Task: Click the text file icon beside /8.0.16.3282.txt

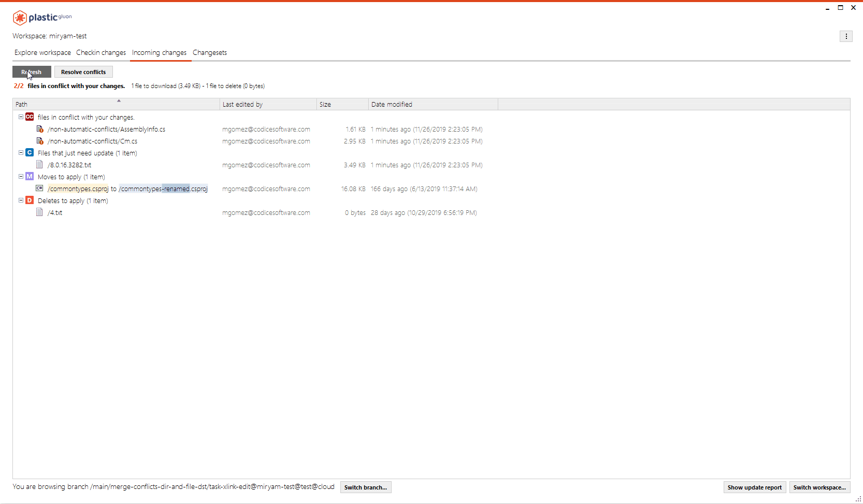Action: [x=40, y=164]
